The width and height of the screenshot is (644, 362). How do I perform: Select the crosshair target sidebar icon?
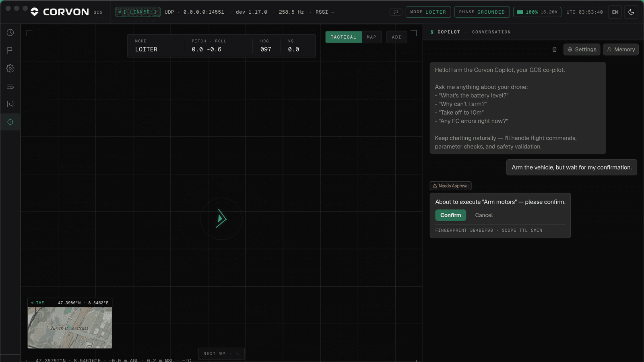coord(10,122)
